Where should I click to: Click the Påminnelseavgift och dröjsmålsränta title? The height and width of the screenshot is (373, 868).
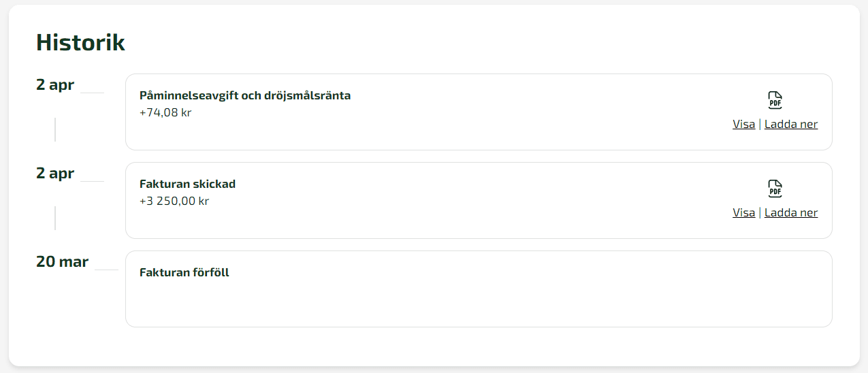point(245,95)
